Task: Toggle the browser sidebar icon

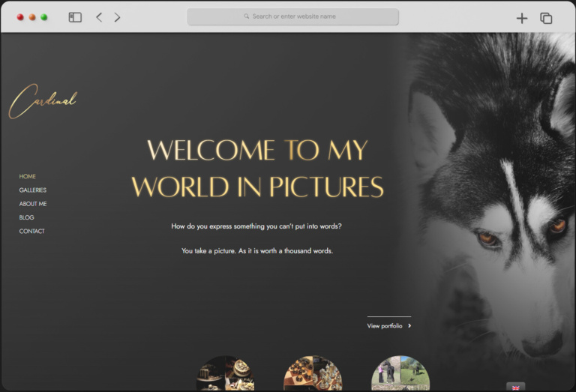Action: click(x=75, y=17)
